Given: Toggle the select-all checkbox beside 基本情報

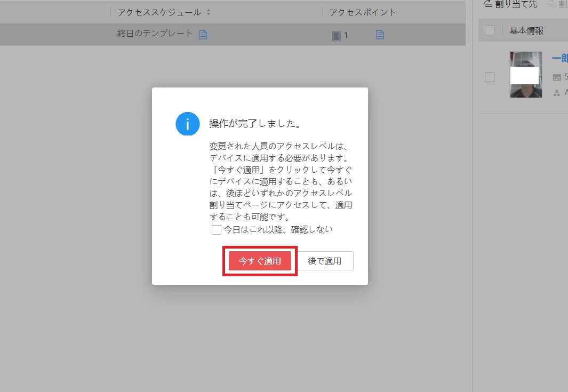Looking at the screenshot, I should pyautogui.click(x=490, y=30).
